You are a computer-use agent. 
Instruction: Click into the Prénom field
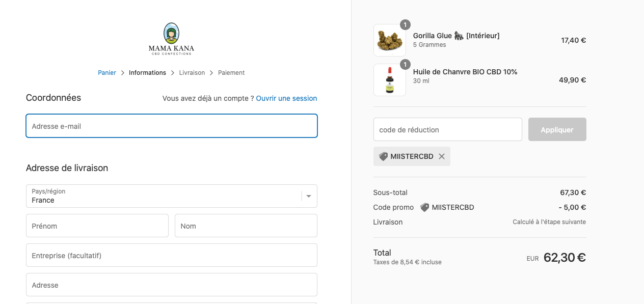pos(97,226)
